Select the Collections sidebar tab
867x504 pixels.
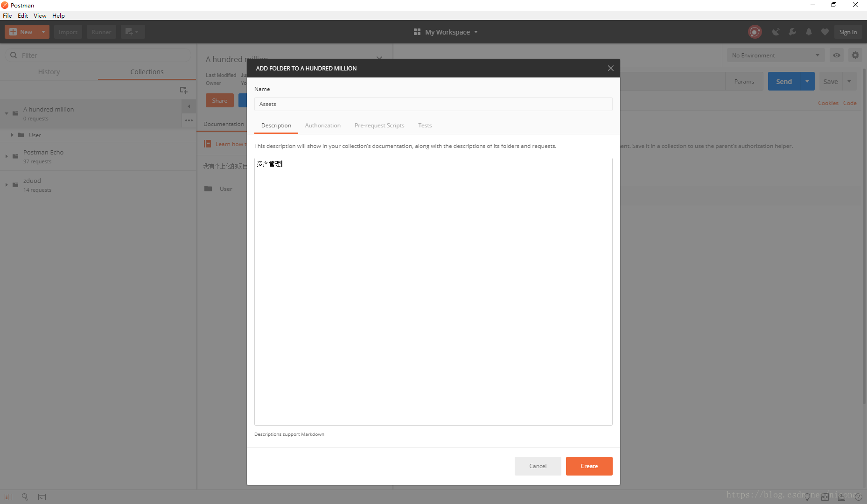pos(147,72)
